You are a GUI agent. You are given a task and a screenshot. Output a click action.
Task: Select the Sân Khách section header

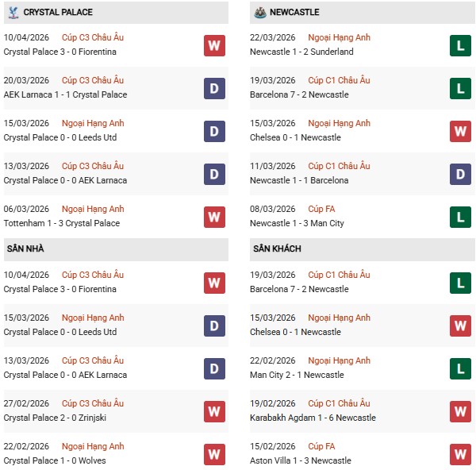tap(277, 249)
